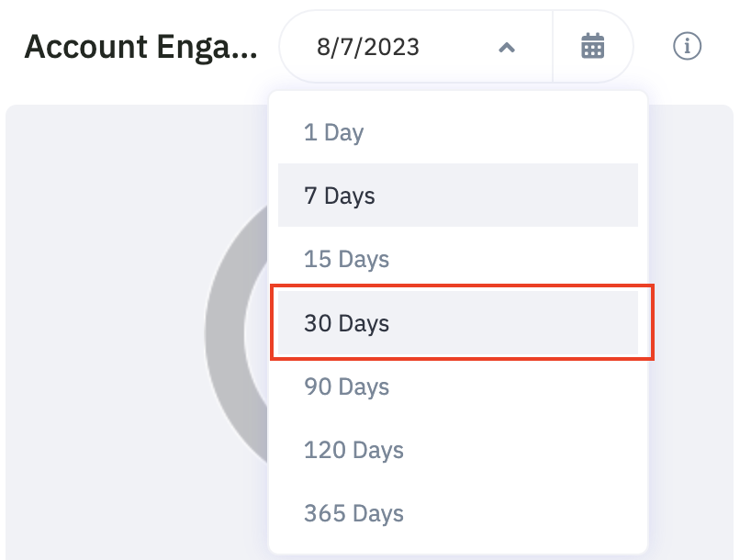
Task: Choose the full-year lookback option
Action: click(x=458, y=513)
